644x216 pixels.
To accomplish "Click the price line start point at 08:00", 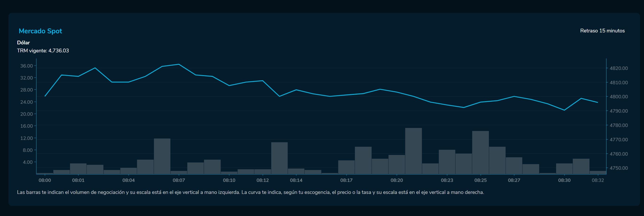I will pos(45,96).
